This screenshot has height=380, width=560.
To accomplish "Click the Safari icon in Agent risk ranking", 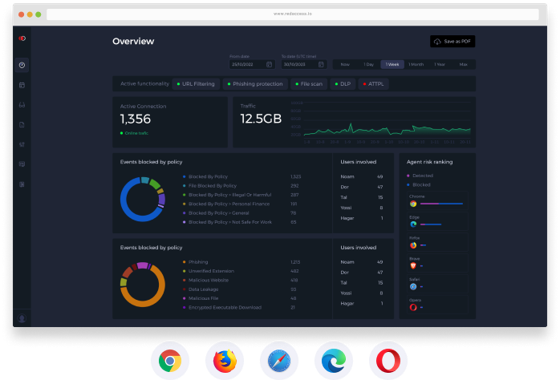I will click(413, 286).
